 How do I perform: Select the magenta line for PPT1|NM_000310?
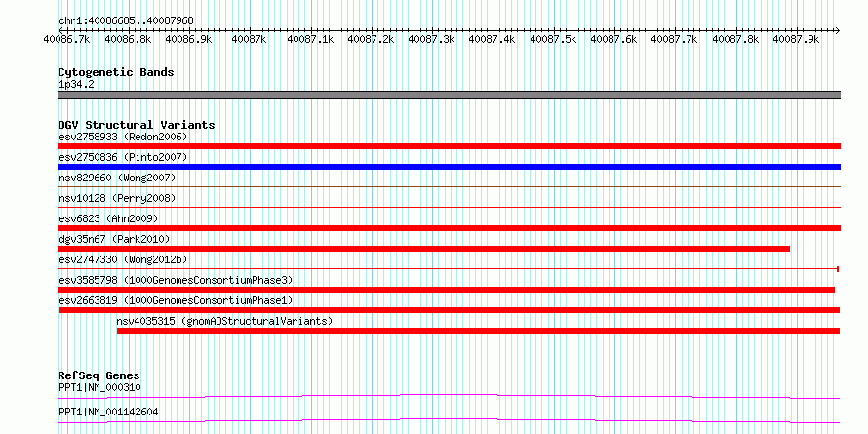point(449,396)
